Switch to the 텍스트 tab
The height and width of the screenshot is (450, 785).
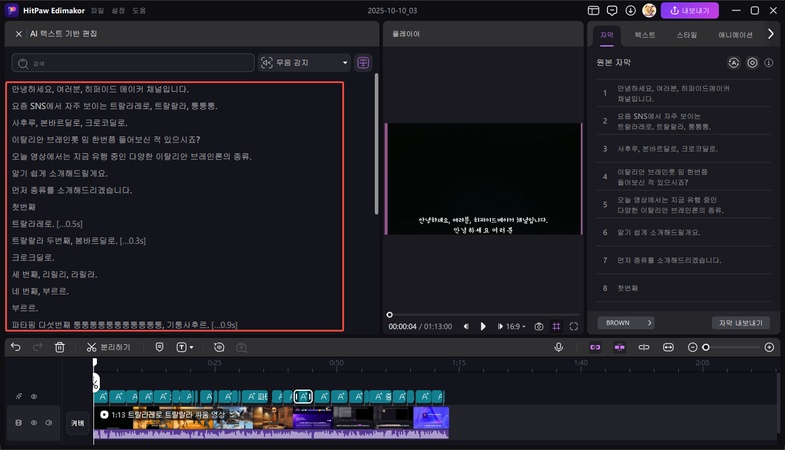(x=645, y=34)
